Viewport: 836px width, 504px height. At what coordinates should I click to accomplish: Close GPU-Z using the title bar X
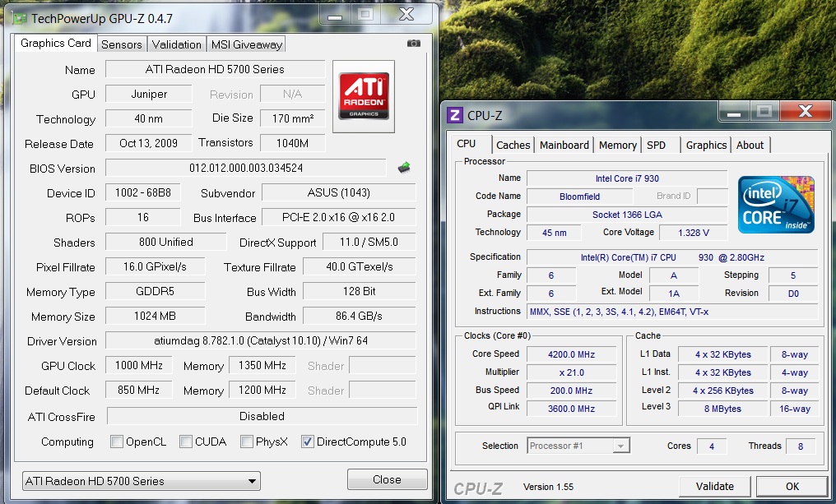[406, 15]
